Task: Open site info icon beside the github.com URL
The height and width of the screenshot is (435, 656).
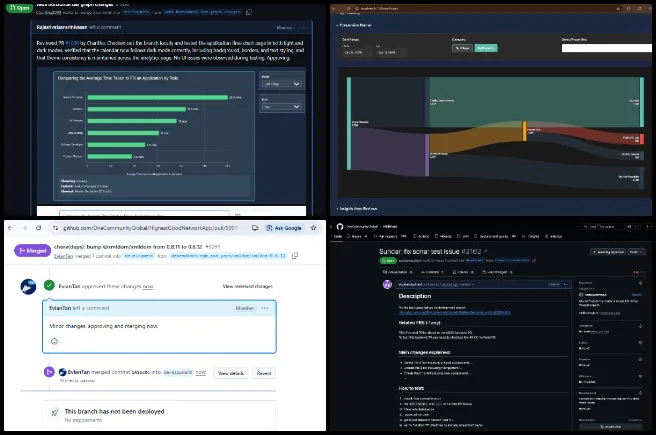Action: coord(55,228)
